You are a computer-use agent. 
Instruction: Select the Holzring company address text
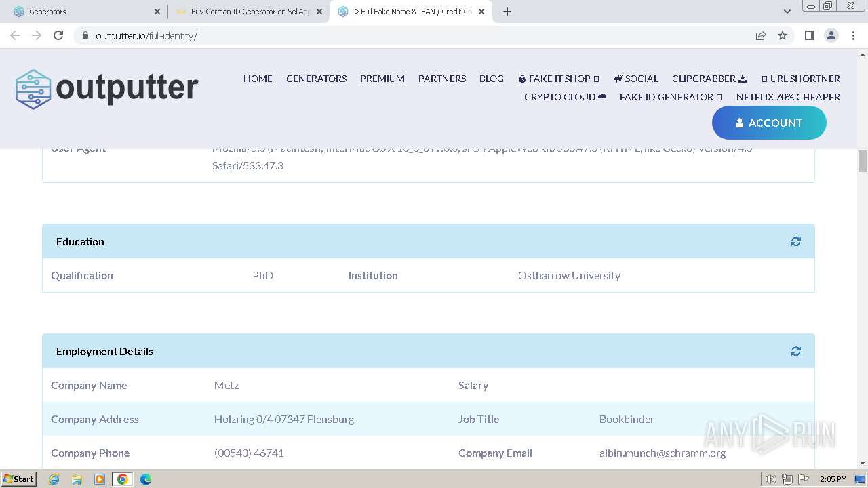pyautogui.click(x=284, y=419)
